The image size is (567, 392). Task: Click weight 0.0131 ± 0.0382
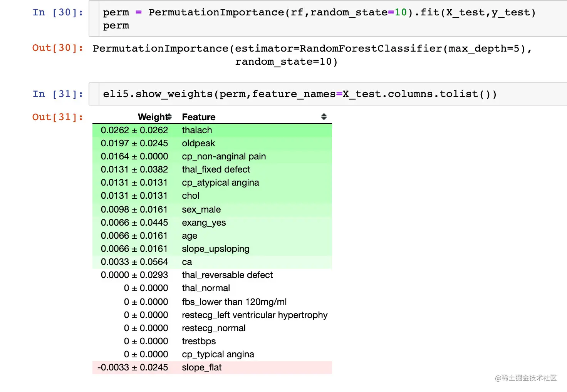pyautogui.click(x=134, y=169)
